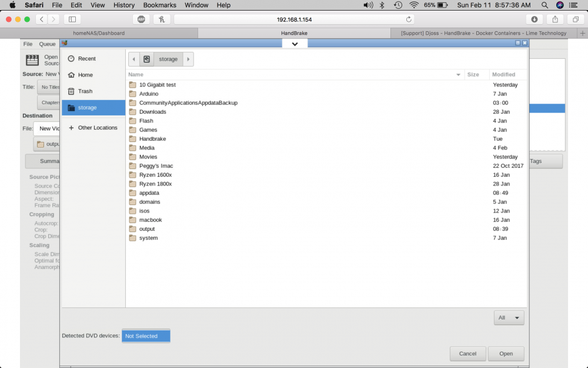Viewport: 588px width, 368px height.
Task: Open the Detected DVD devices dropdown
Action: 146,336
